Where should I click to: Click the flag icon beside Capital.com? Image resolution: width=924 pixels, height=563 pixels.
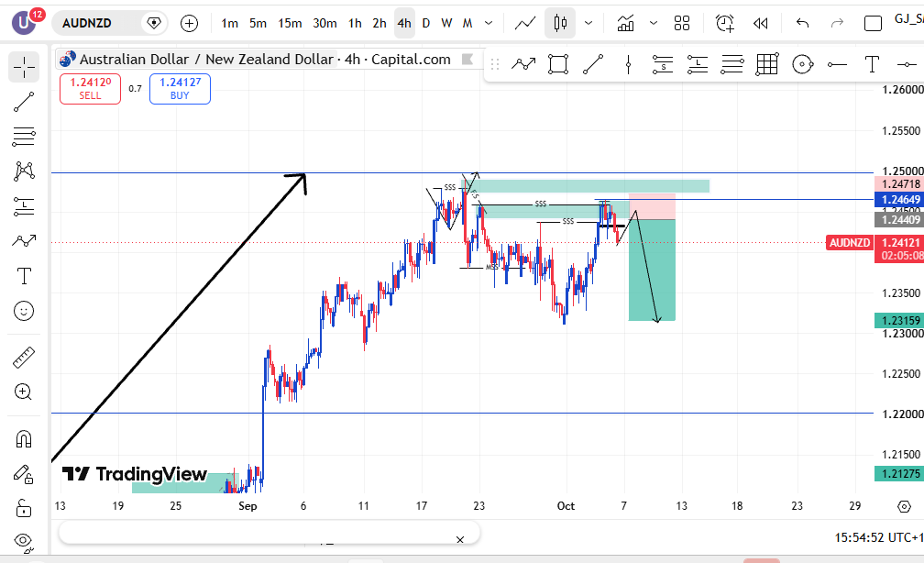[467, 59]
